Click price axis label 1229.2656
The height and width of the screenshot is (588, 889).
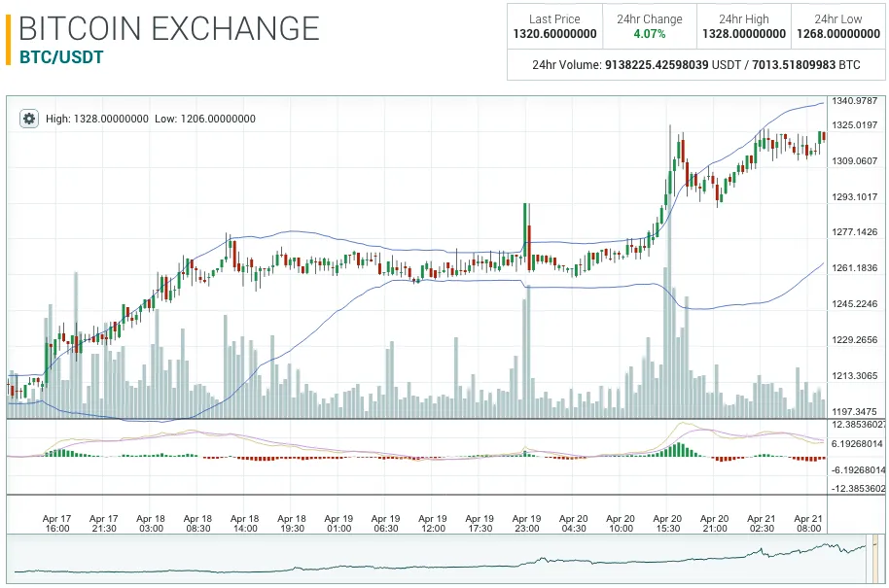point(854,340)
